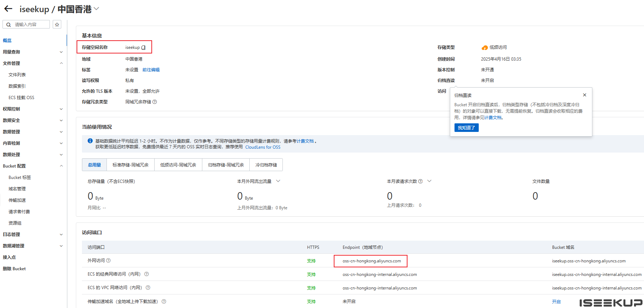The width and height of the screenshot is (644, 308).
Task: Click help icon next to 本月读请求次数
Action: 420,181
